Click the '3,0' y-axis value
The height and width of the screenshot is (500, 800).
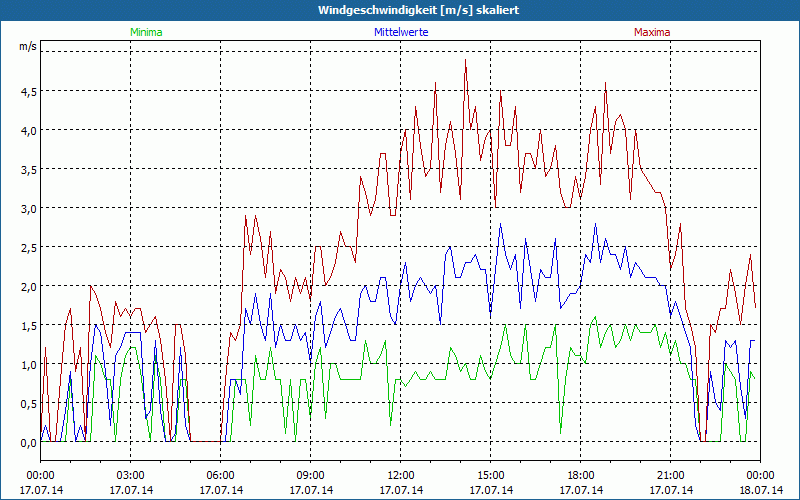tap(29, 209)
